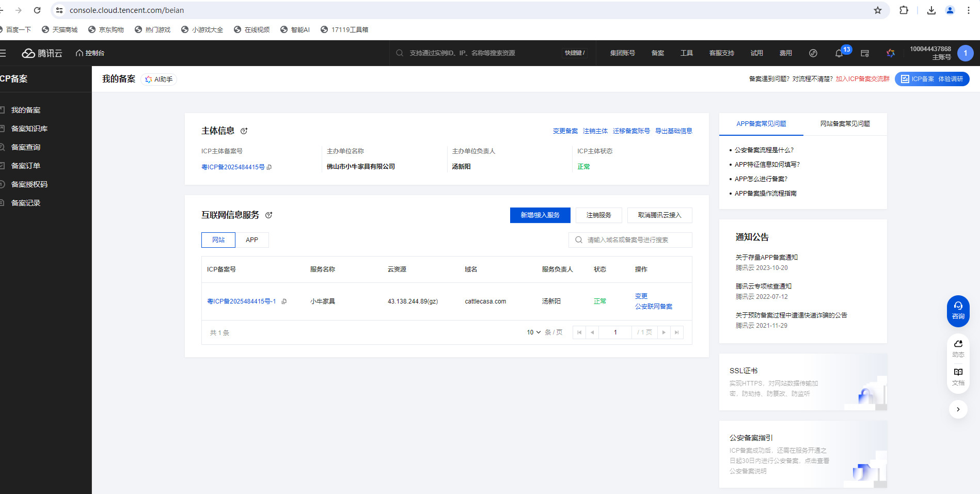980x494 pixels.
Task: Click the 新增接入服务 button
Action: tap(540, 215)
